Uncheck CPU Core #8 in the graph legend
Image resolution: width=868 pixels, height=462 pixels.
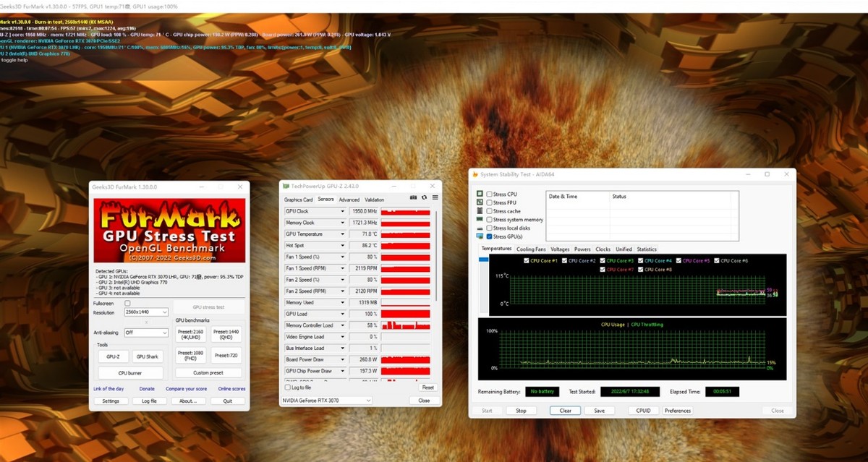pyautogui.click(x=639, y=269)
